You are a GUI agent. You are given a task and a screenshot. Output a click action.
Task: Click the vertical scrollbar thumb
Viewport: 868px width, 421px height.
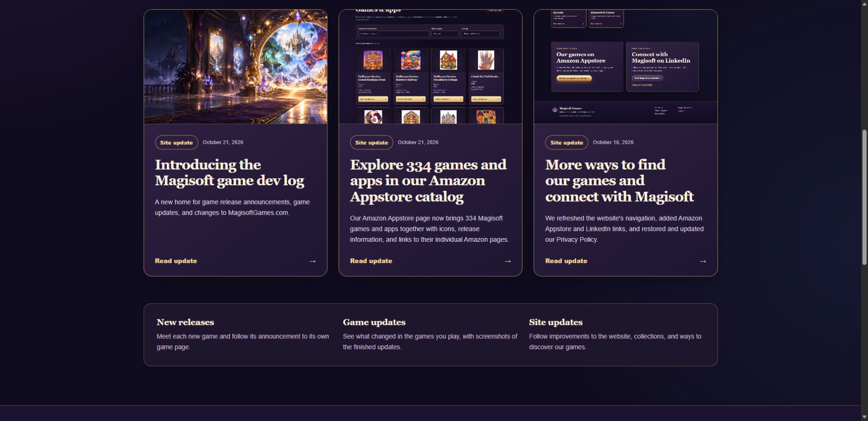click(x=864, y=197)
